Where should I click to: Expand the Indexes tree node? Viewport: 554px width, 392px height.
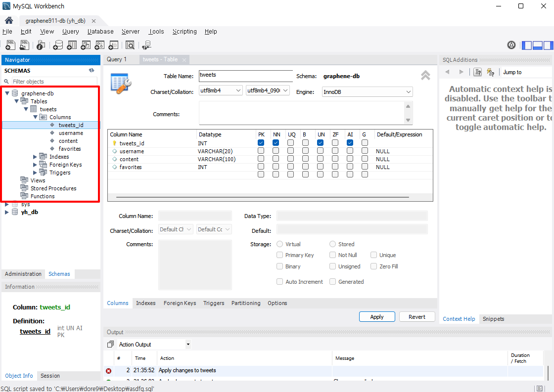click(35, 156)
